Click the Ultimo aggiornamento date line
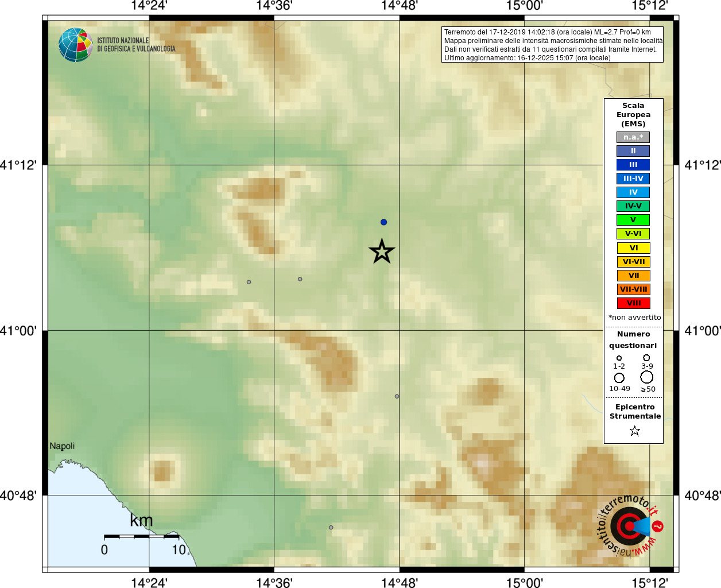The width and height of the screenshot is (721, 588). pos(528,58)
